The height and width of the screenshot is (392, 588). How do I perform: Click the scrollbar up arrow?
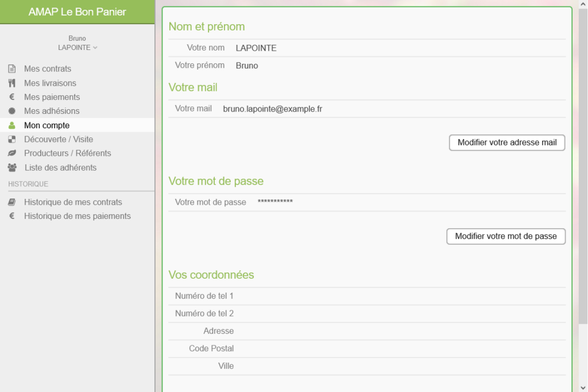click(x=583, y=5)
